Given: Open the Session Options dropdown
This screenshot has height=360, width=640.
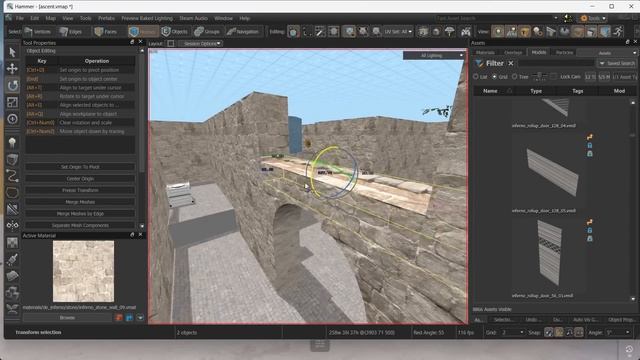Looking at the screenshot, I should point(201,43).
